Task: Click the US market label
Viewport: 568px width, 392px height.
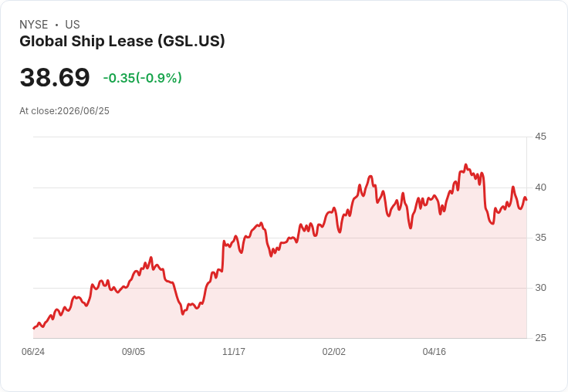Action: coord(73,25)
